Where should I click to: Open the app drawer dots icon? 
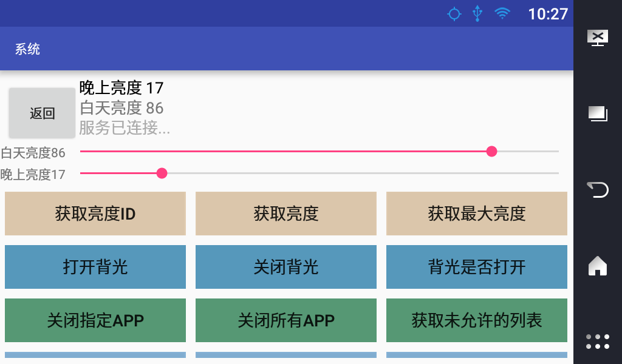(598, 342)
